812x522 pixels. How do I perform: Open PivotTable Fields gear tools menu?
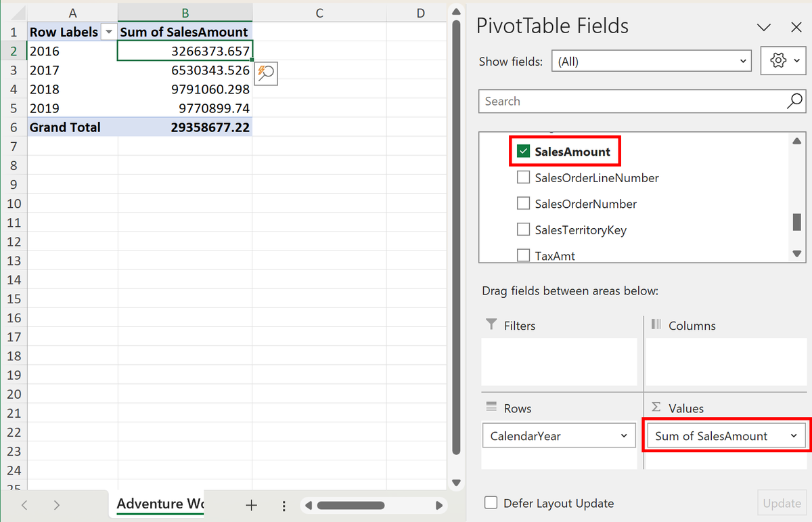point(784,61)
